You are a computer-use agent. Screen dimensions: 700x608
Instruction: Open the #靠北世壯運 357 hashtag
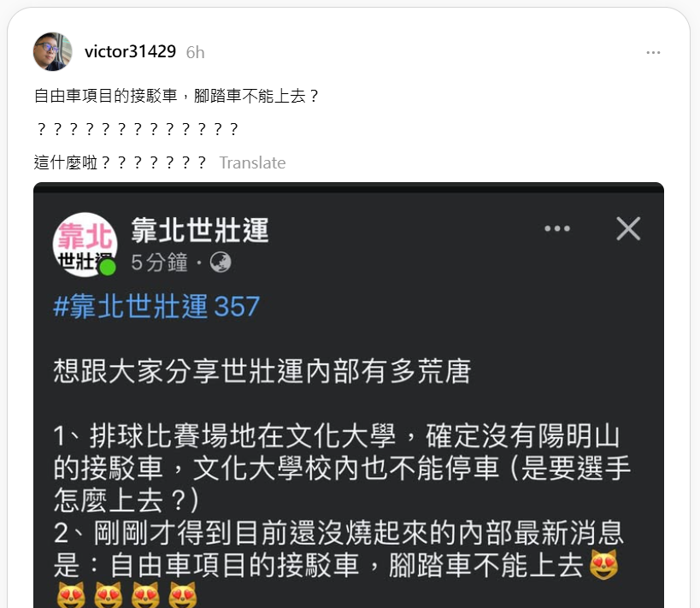click(156, 306)
